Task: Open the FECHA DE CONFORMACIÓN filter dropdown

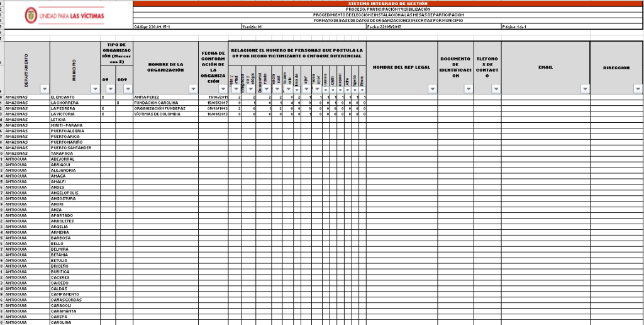Action: point(223,89)
